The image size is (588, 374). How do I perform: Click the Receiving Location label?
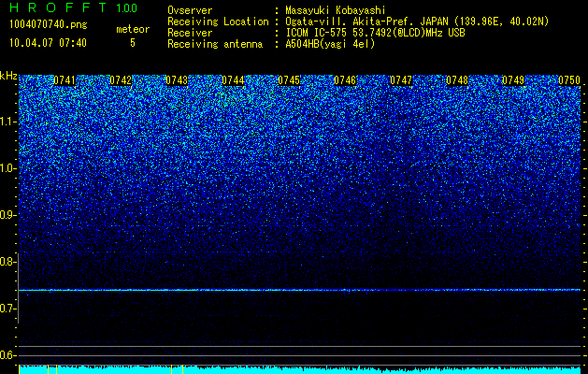pos(218,22)
